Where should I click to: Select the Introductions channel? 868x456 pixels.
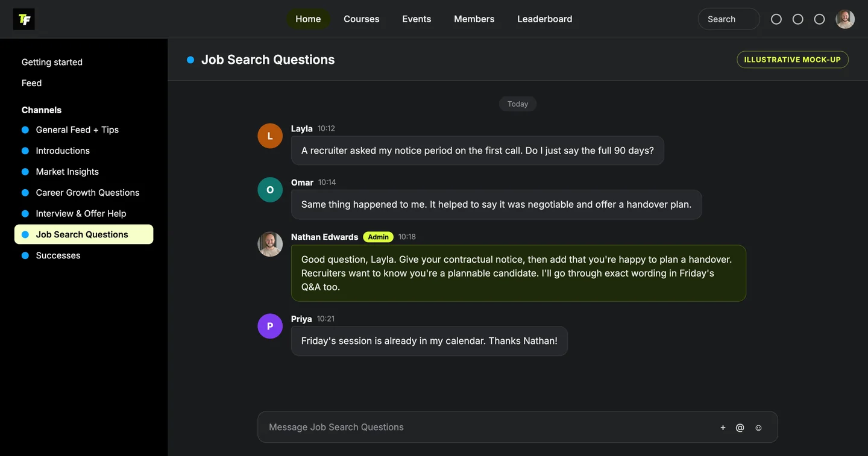pyautogui.click(x=84, y=151)
